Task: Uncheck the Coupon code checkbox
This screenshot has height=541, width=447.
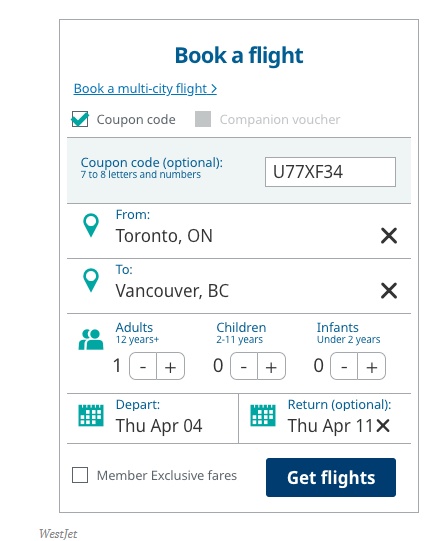Action: tap(80, 119)
